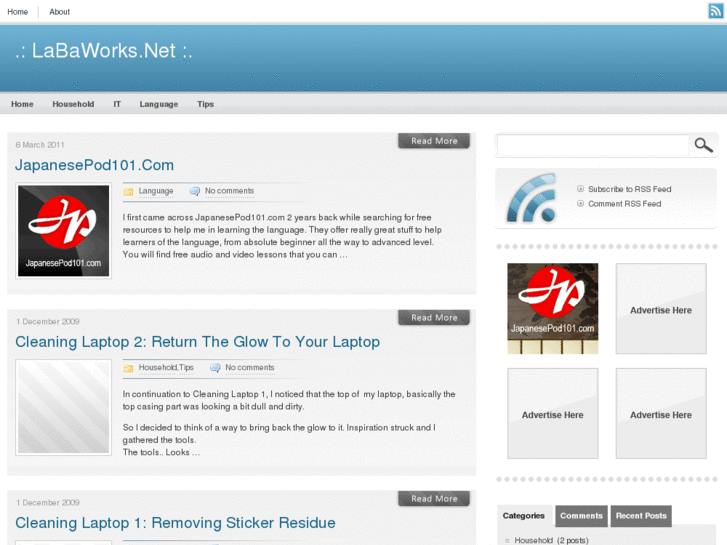Click the 1 December 2009 date above Cleaning Laptop 1
The image size is (727, 545).
[48, 503]
